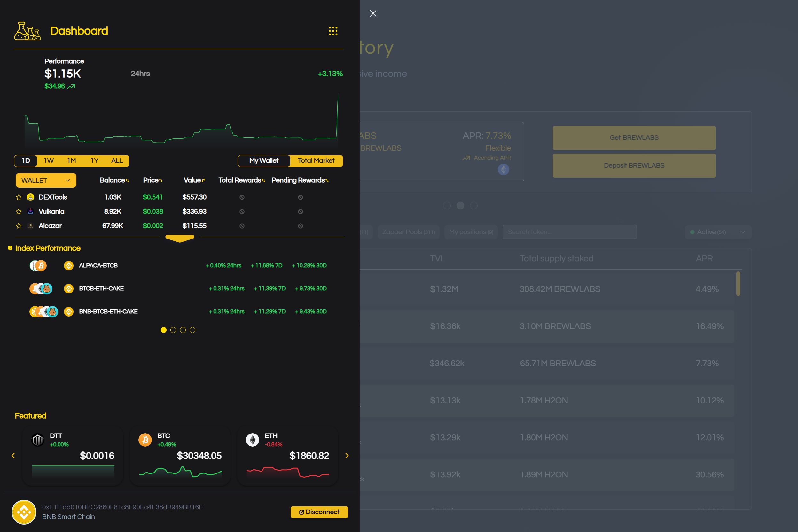Viewport: 798px width, 532px height.
Task: Click the BNB Smart Chain logo
Action: tap(24, 512)
